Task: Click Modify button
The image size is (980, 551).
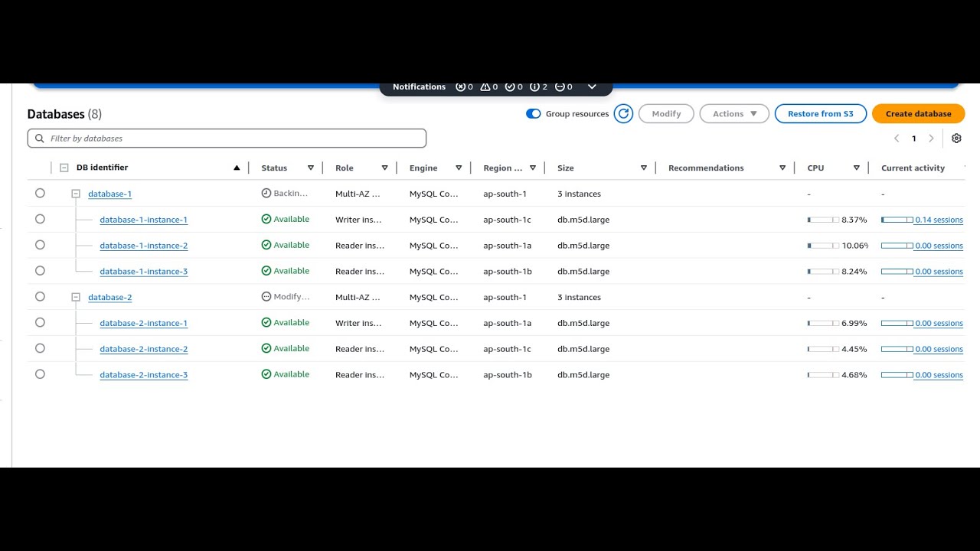Action: 666,114
